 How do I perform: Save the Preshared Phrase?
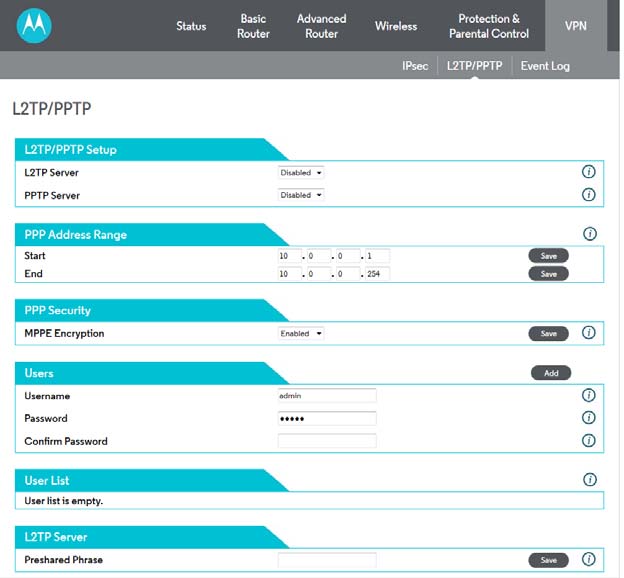click(548, 560)
